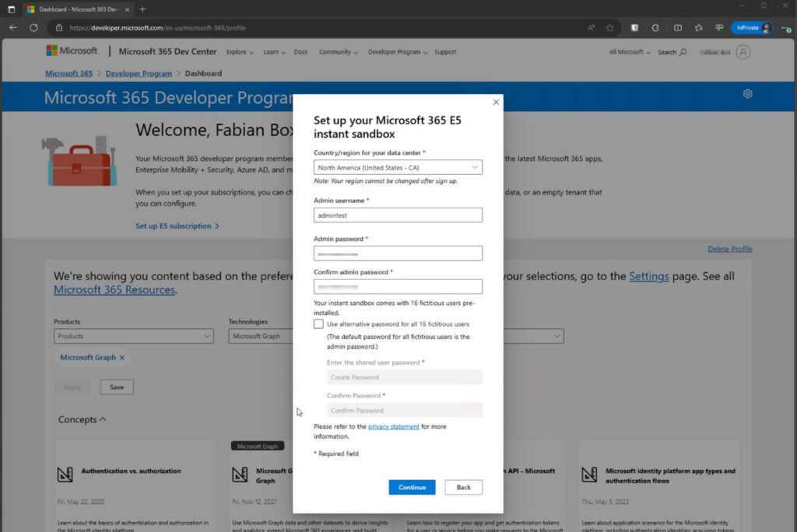Click the Admin username input field
Viewport: 797px width, 532px height.
coord(398,215)
